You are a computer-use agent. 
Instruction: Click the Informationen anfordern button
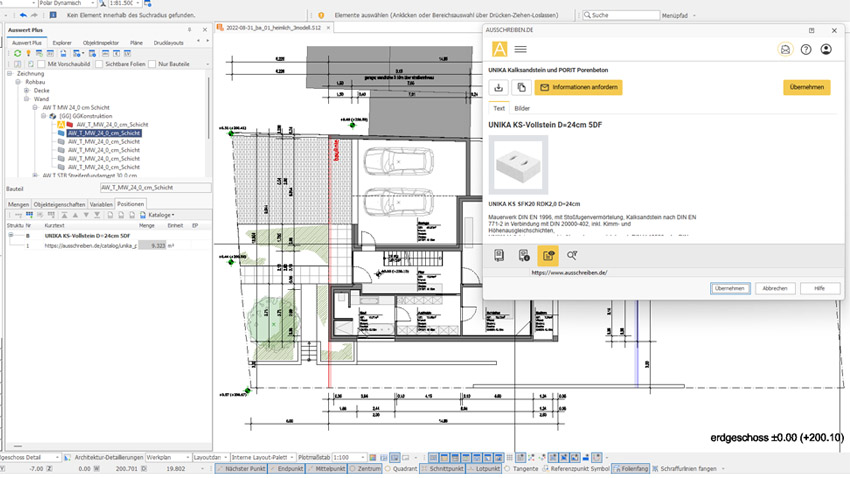tap(578, 87)
